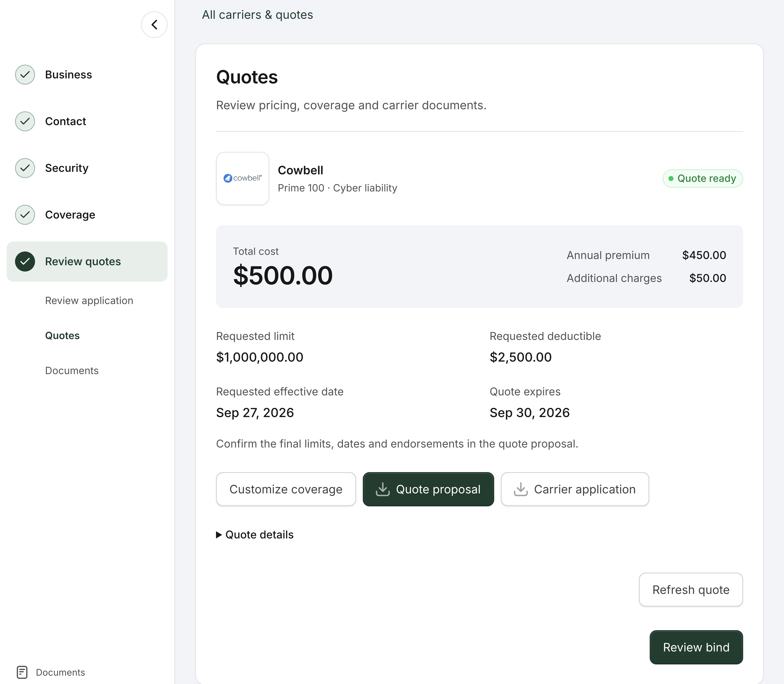Expand the Quote details disclosure triangle
Image resolution: width=784 pixels, height=684 pixels.
pos(219,535)
